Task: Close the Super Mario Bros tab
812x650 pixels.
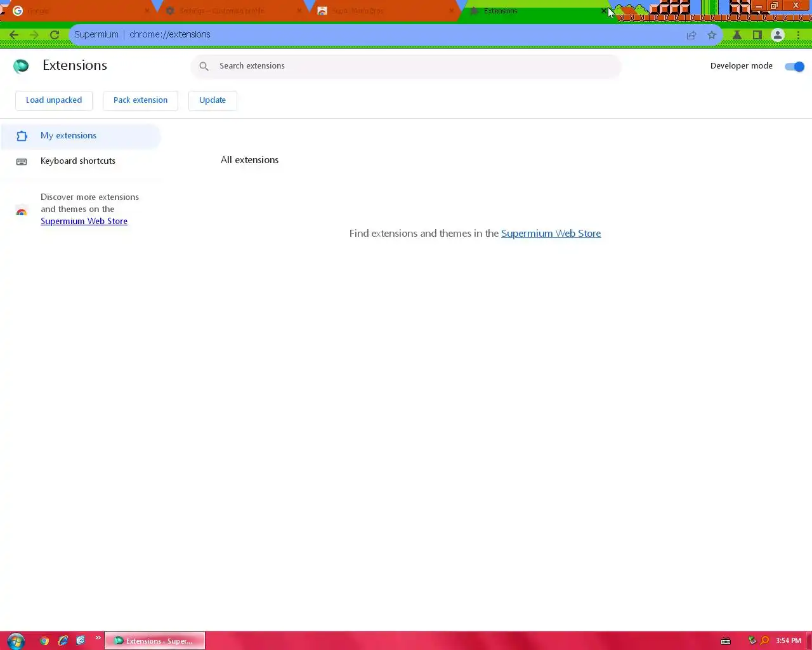Action: 451,11
